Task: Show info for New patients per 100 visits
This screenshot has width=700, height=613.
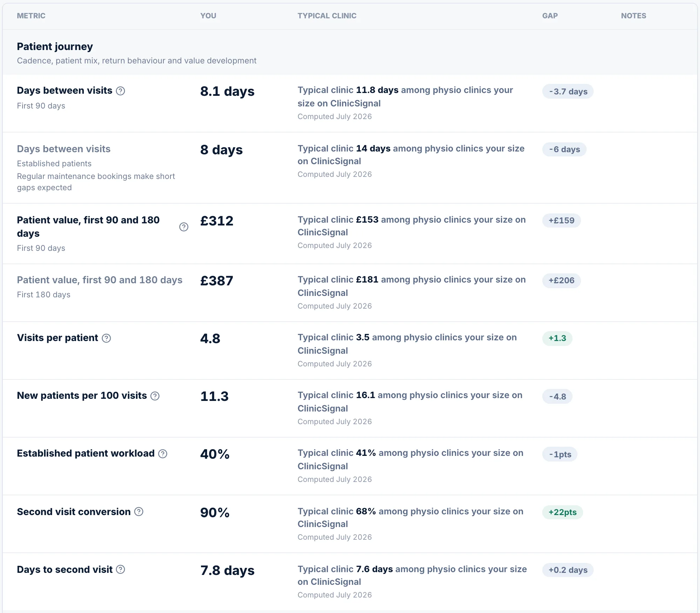Action: [155, 396]
